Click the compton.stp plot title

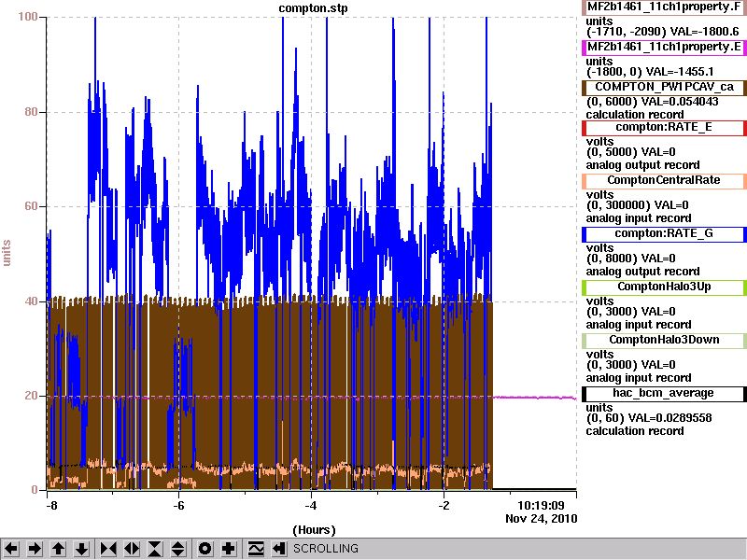pos(313,8)
